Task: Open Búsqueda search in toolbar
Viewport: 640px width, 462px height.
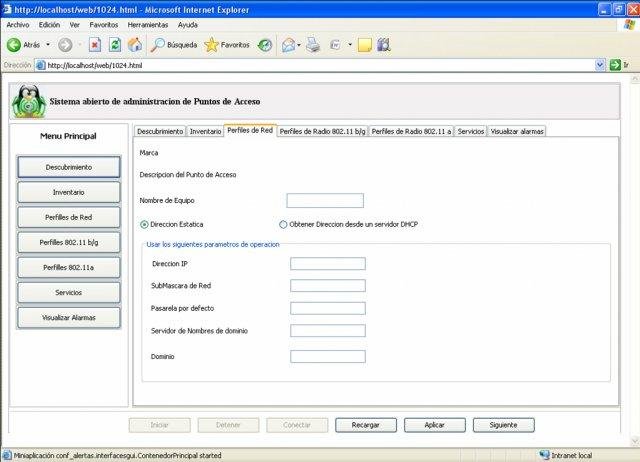Action: click(173, 45)
